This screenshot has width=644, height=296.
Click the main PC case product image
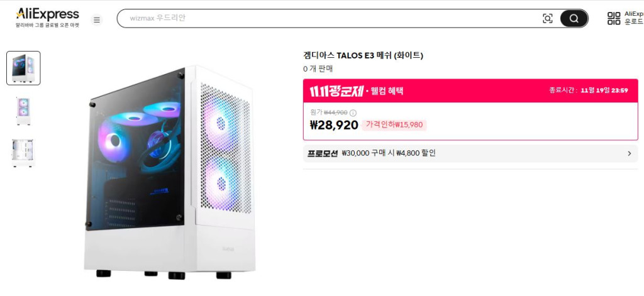click(170, 172)
